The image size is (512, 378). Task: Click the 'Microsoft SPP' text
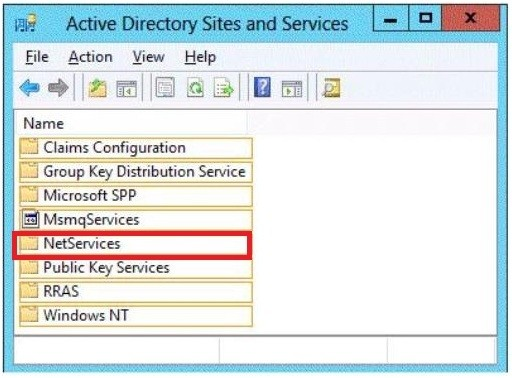pos(90,195)
